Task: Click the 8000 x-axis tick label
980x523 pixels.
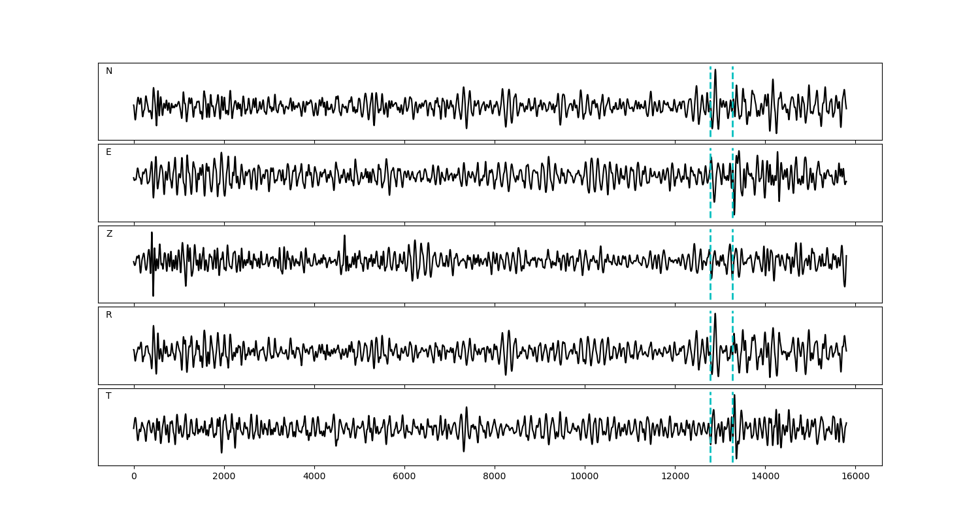Action: click(495, 477)
